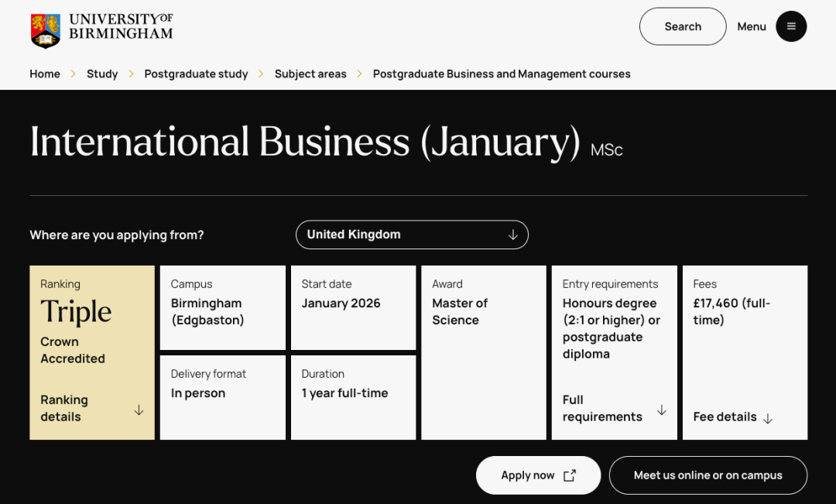Click the chevron after Subject areas breadcrumb
This screenshot has width=836, height=504.
pos(359,74)
